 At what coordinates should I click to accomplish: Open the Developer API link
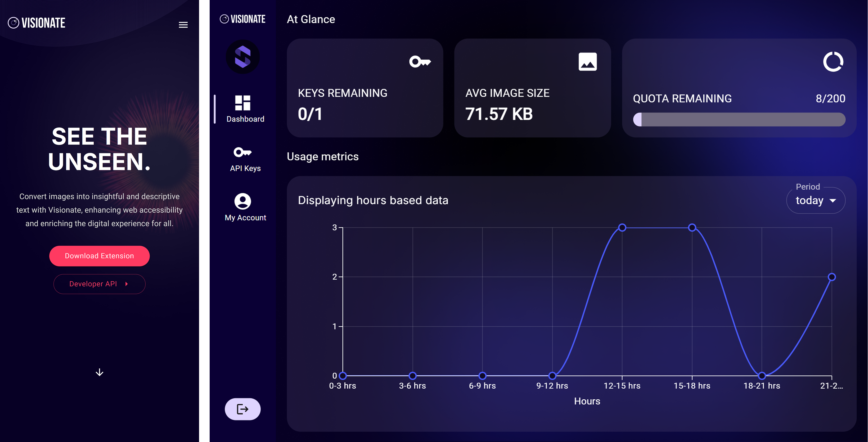100,284
